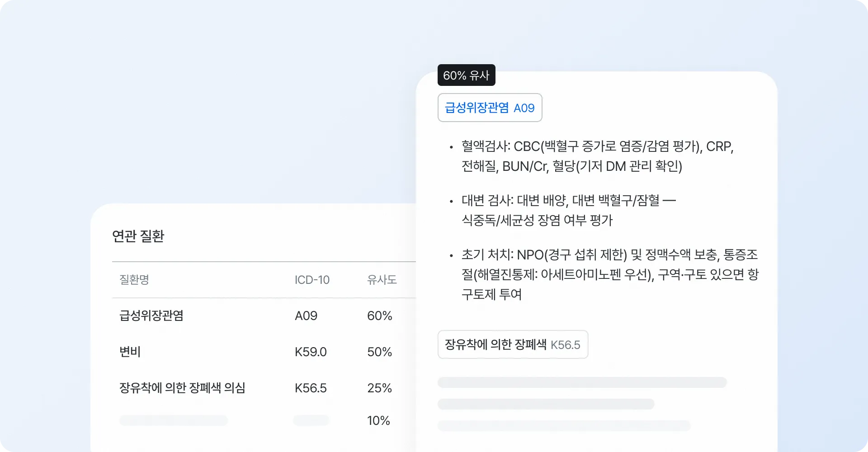
Task: Click the 50% similarity value
Action: tap(379, 352)
